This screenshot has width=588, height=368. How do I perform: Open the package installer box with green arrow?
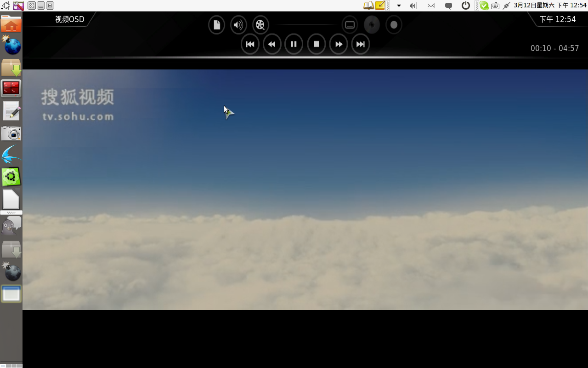[11, 67]
